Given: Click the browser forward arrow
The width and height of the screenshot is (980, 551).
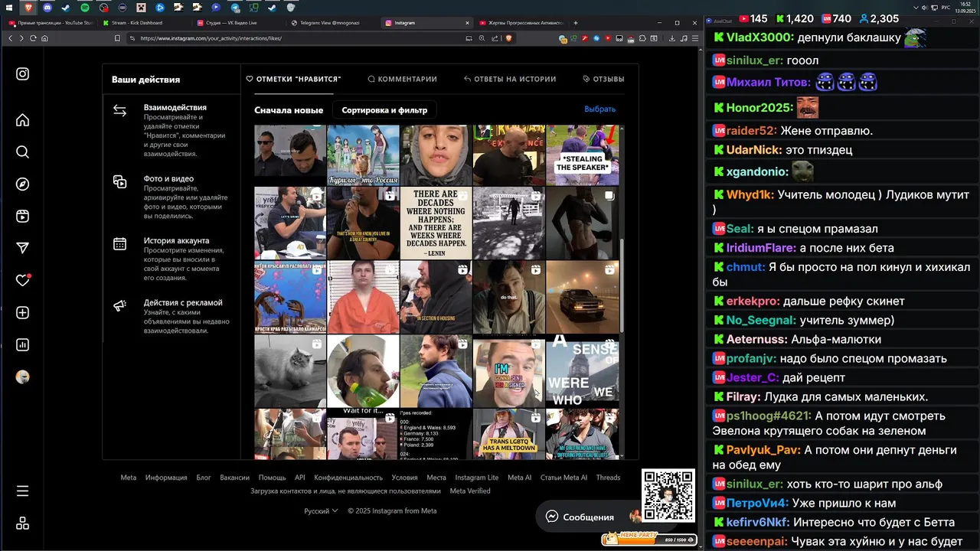Looking at the screenshot, I should [21, 38].
